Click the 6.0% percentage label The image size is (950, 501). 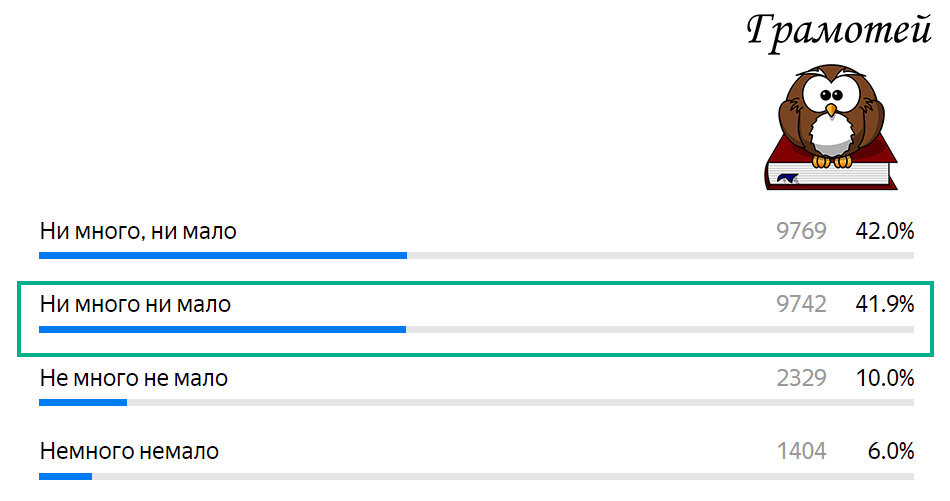[x=891, y=451]
